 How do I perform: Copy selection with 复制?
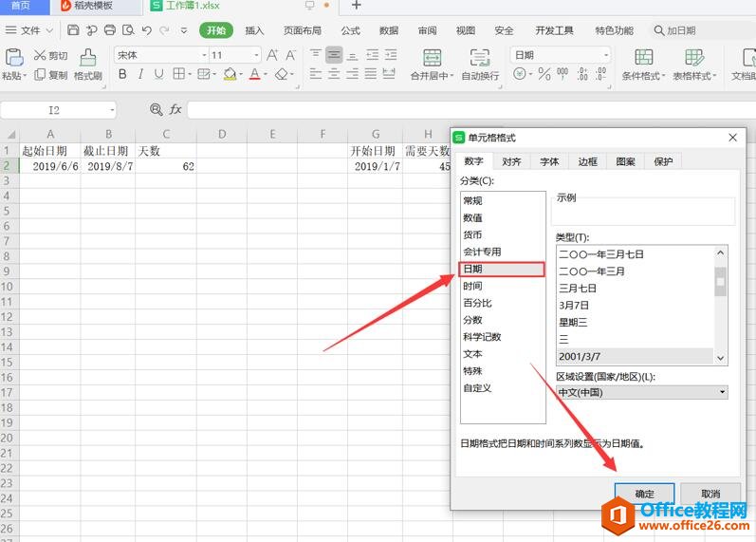click(x=50, y=75)
